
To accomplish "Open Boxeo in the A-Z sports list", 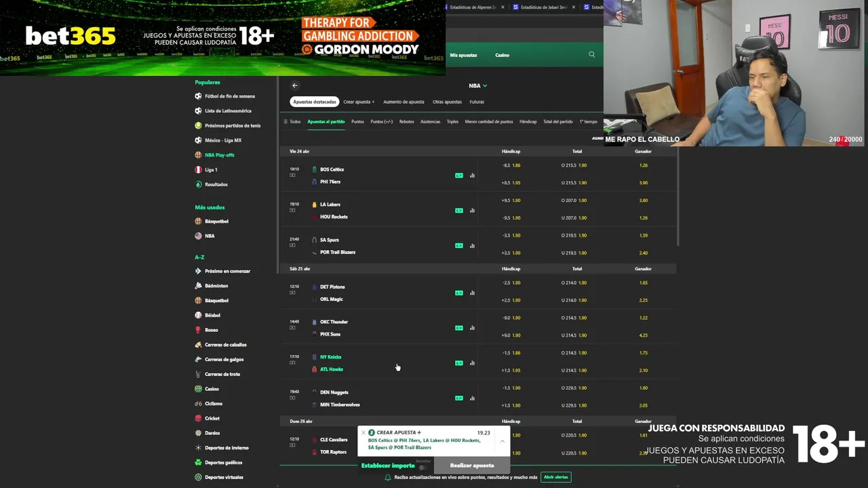I will click(212, 330).
